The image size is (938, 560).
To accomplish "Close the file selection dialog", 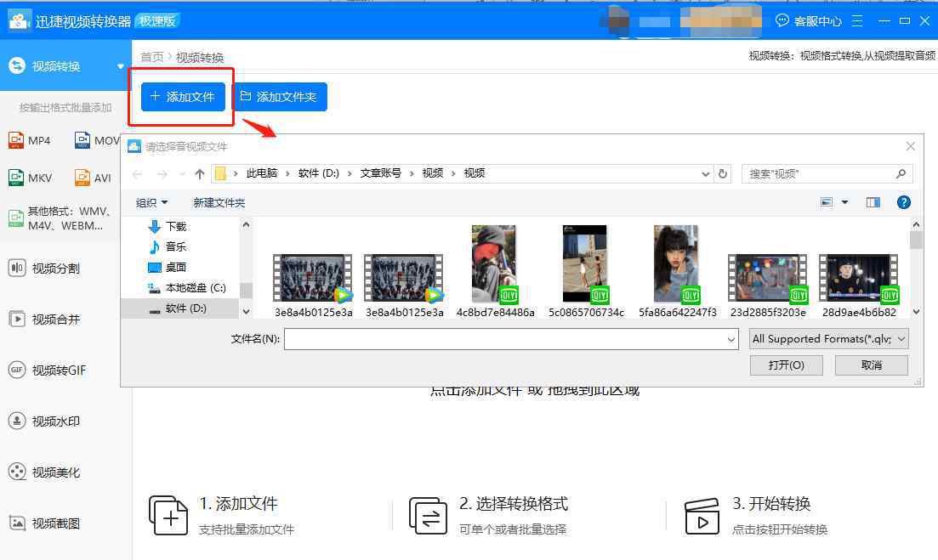I will click(x=911, y=146).
